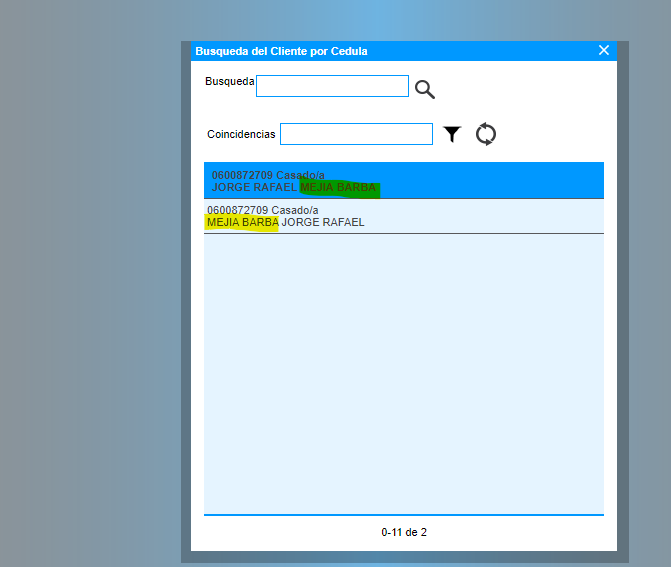Click Casado/a in the second result row
This screenshot has width=671, height=567.
295,210
